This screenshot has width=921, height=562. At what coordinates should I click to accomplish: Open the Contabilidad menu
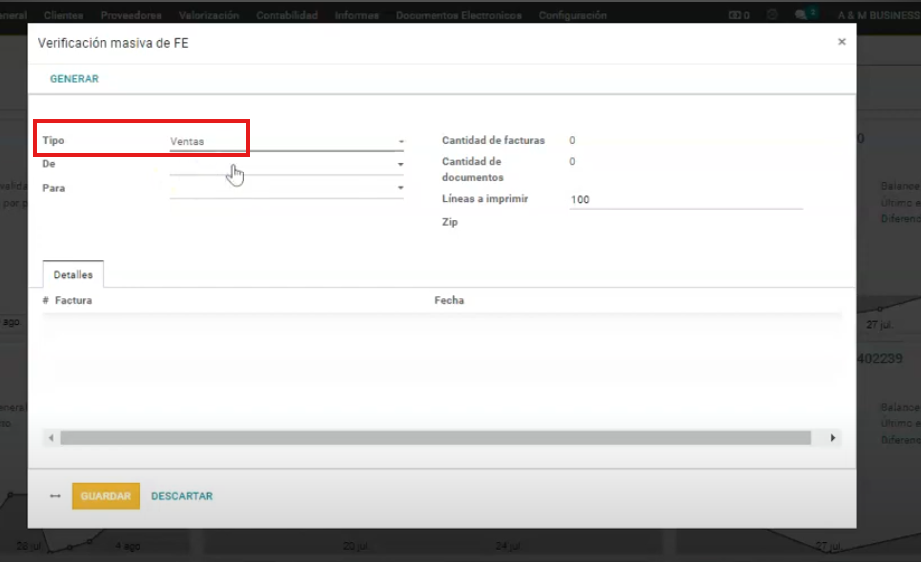tap(286, 16)
